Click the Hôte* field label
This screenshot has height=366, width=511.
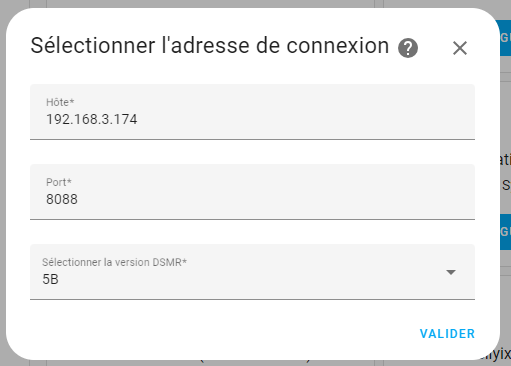(60, 102)
